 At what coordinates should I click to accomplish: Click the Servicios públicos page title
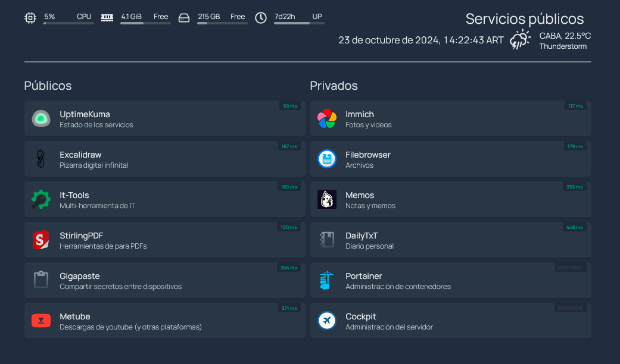click(524, 19)
